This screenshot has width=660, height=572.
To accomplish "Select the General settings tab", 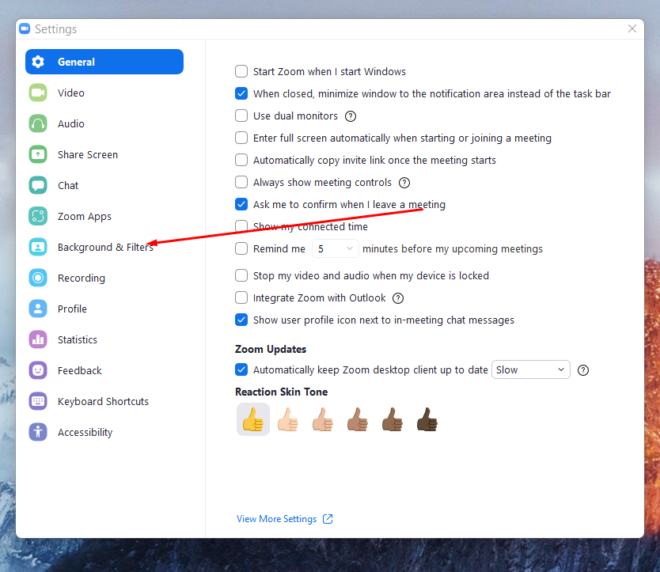I will point(104,62).
